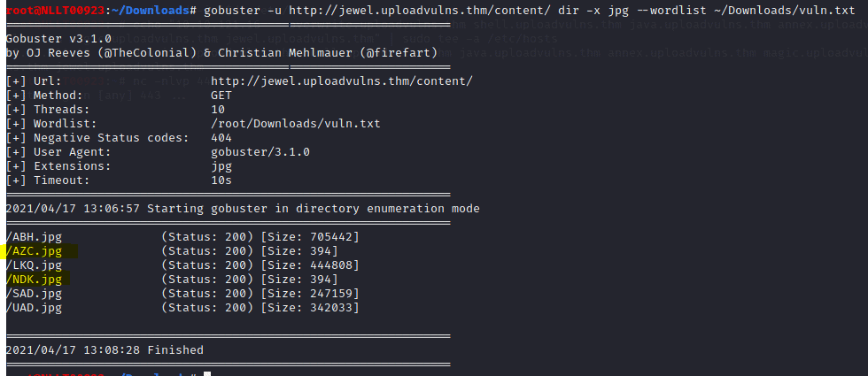Click the /LKQ.jpg result entry
868x376 pixels.
pos(182,265)
